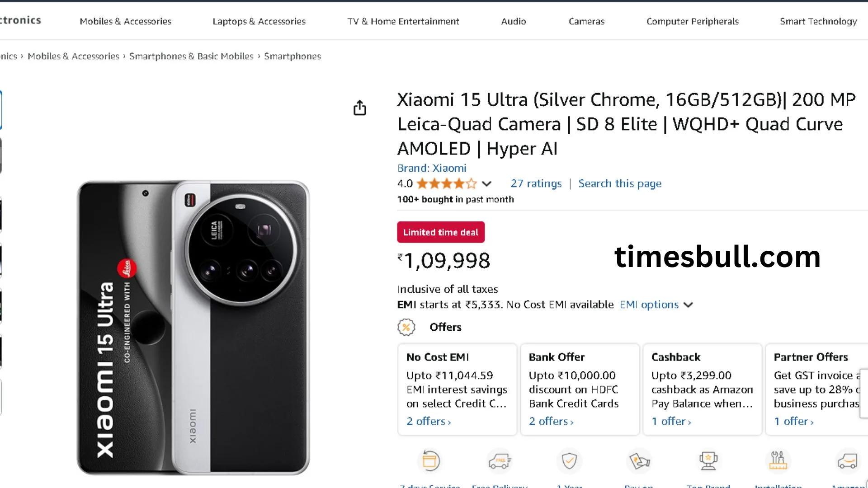Open the 2 offers under No Cost EMI
Image resolution: width=868 pixels, height=488 pixels.
tap(428, 422)
